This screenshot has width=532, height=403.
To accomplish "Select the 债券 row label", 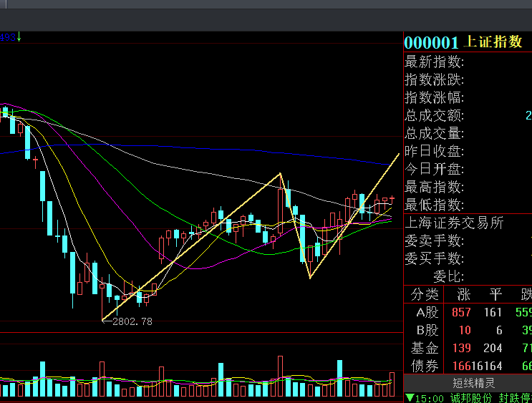I will coord(425,366).
